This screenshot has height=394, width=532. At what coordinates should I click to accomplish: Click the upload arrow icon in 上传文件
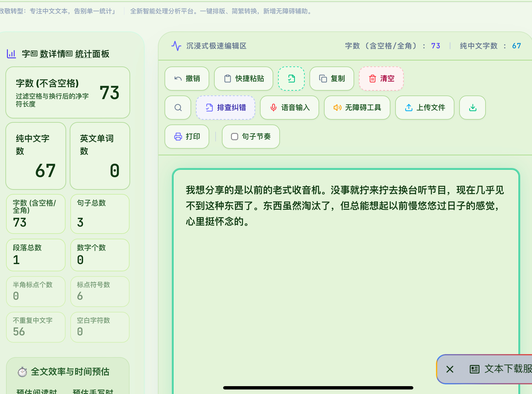click(x=409, y=108)
